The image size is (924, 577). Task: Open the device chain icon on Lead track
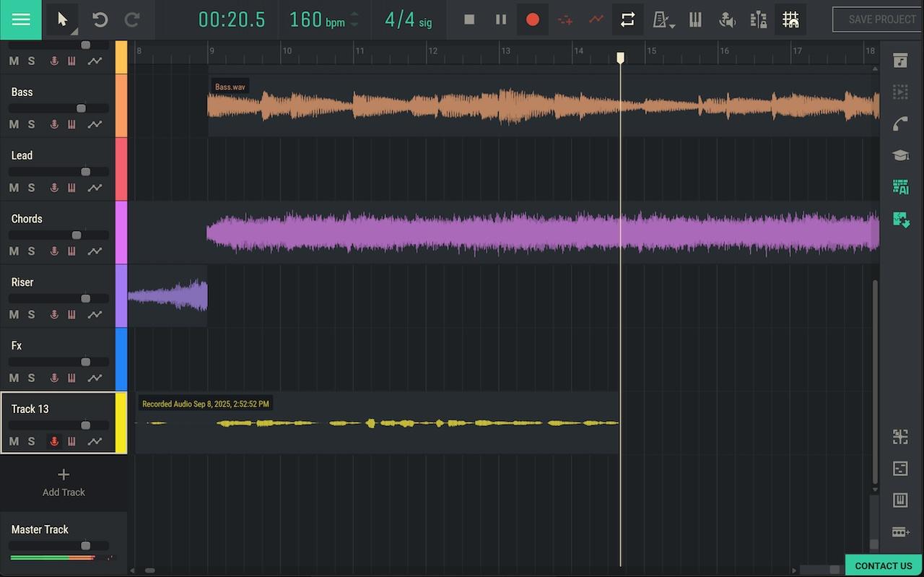(72, 188)
